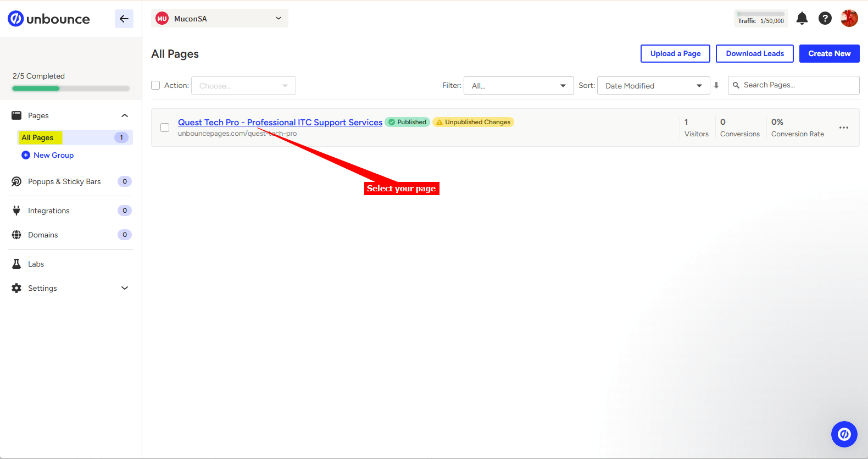This screenshot has height=459, width=868.
Task: Click the unbouncepages.com/quest-tech-pro URL
Action: pyautogui.click(x=237, y=134)
